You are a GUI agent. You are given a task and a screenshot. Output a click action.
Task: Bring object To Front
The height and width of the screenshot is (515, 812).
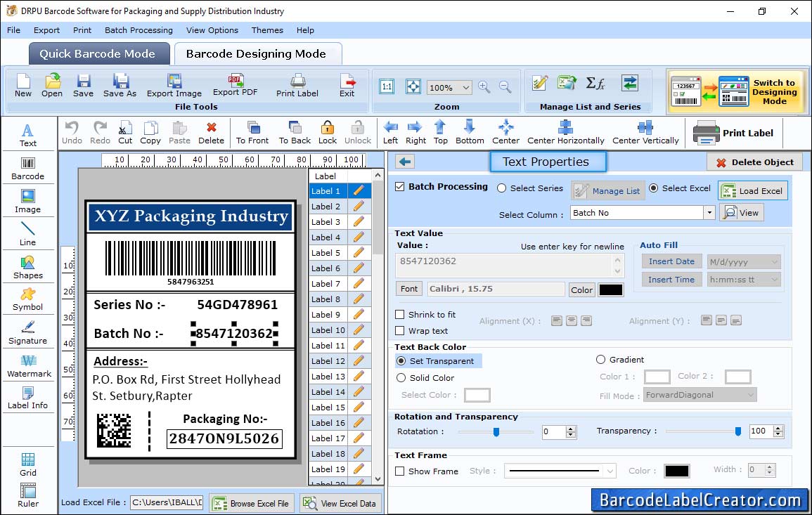pyautogui.click(x=252, y=133)
